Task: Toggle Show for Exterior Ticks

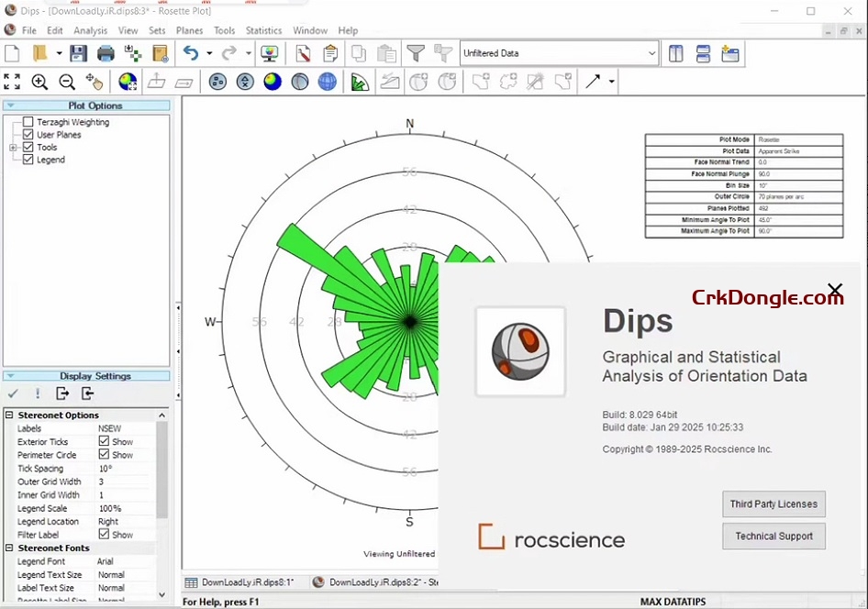Action: (102, 441)
